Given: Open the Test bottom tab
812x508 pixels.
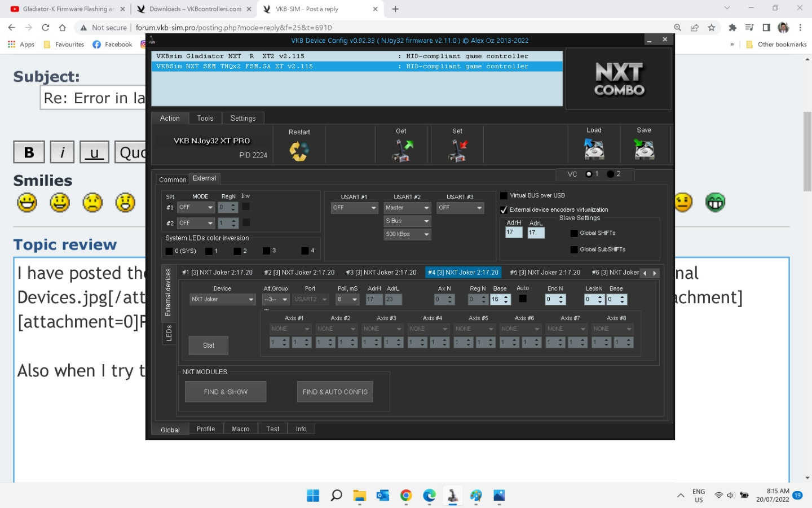Looking at the screenshot, I should (x=273, y=429).
